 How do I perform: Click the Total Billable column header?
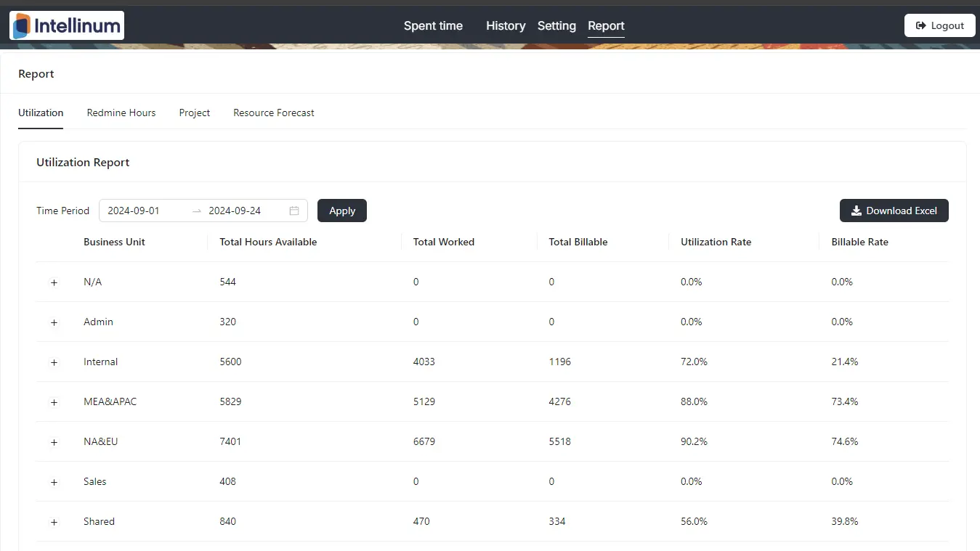point(578,242)
